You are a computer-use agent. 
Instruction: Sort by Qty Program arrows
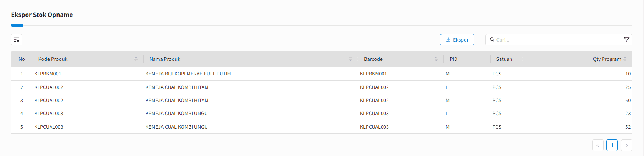pos(625,59)
